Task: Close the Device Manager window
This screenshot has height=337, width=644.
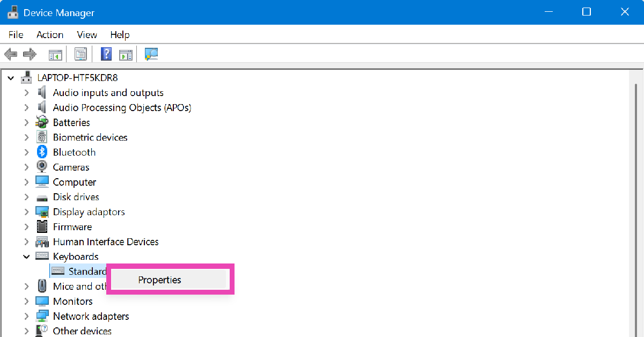Action: tap(625, 12)
